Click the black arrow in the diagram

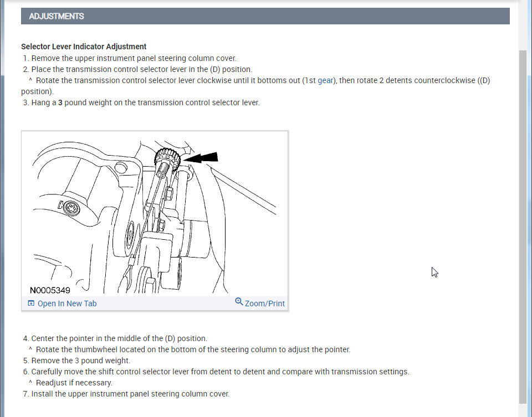201,157
